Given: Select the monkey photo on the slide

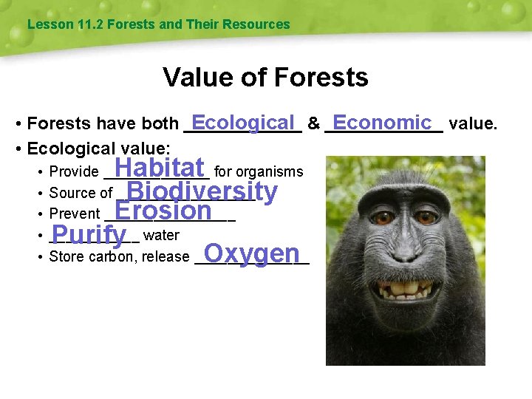Looking at the screenshot, I should 406,261.
